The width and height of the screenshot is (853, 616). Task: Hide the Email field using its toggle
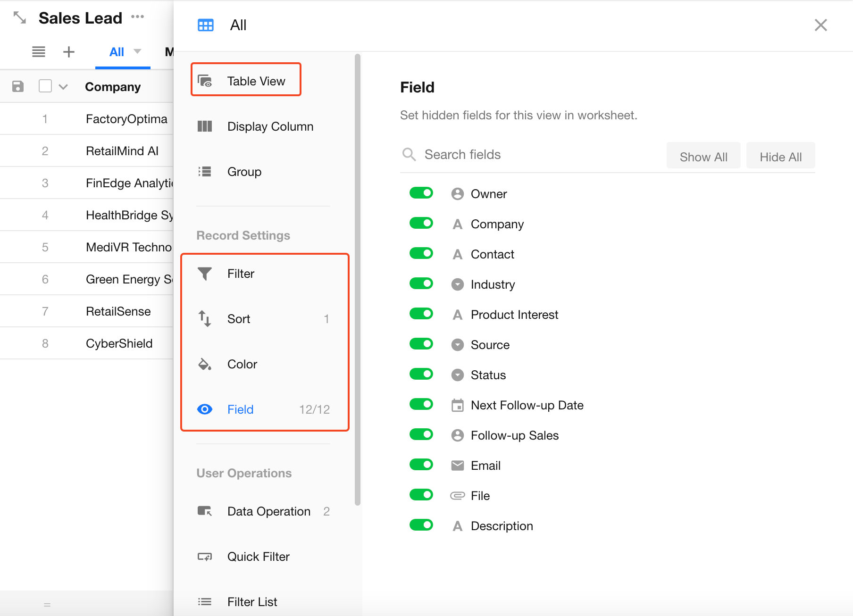(x=421, y=465)
